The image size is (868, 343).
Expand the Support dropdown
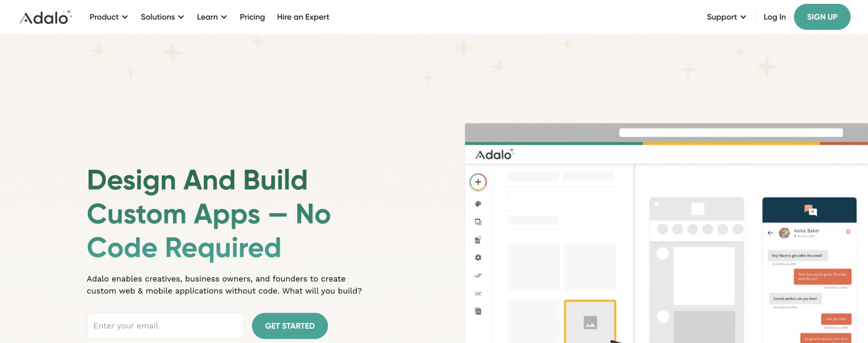pyautogui.click(x=726, y=17)
